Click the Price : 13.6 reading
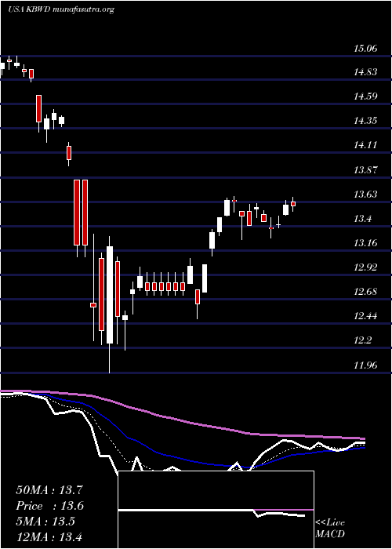 click(x=50, y=506)
